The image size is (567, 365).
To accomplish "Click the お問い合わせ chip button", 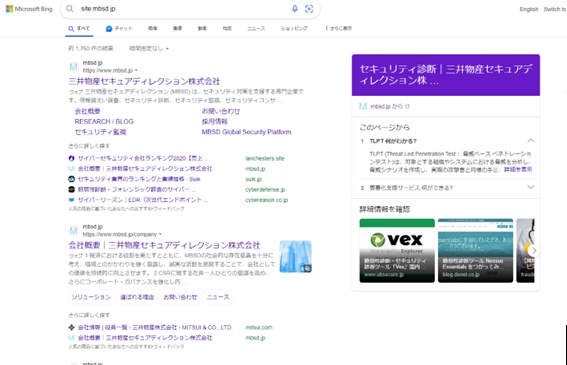I will point(180,297).
